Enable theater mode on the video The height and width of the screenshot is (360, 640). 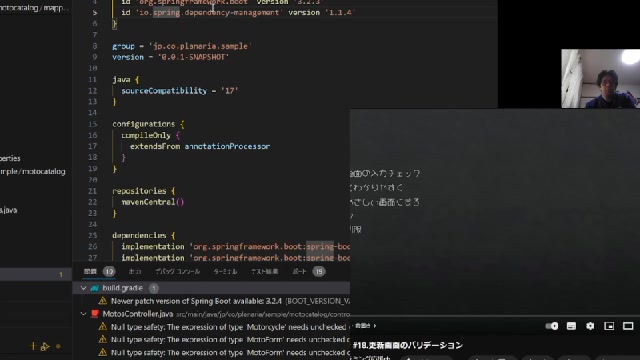point(628,326)
